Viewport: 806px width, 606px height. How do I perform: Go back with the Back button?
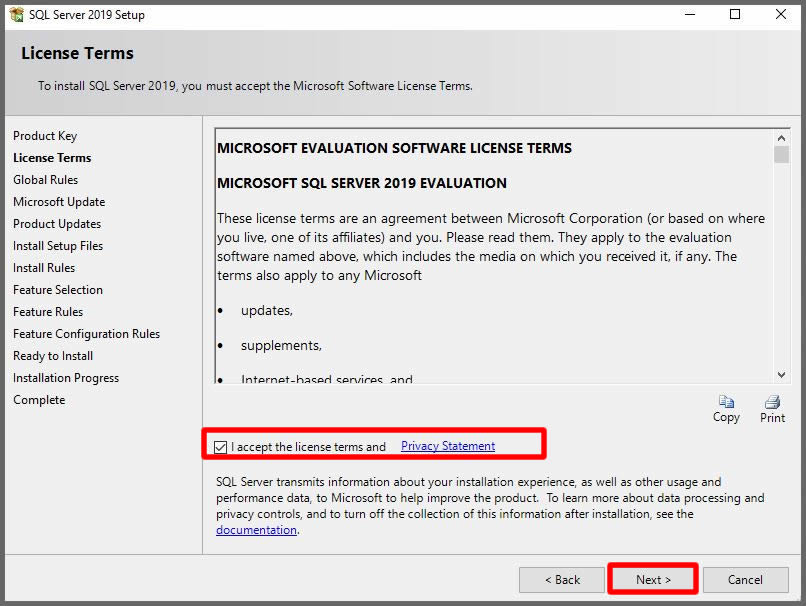point(561,580)
